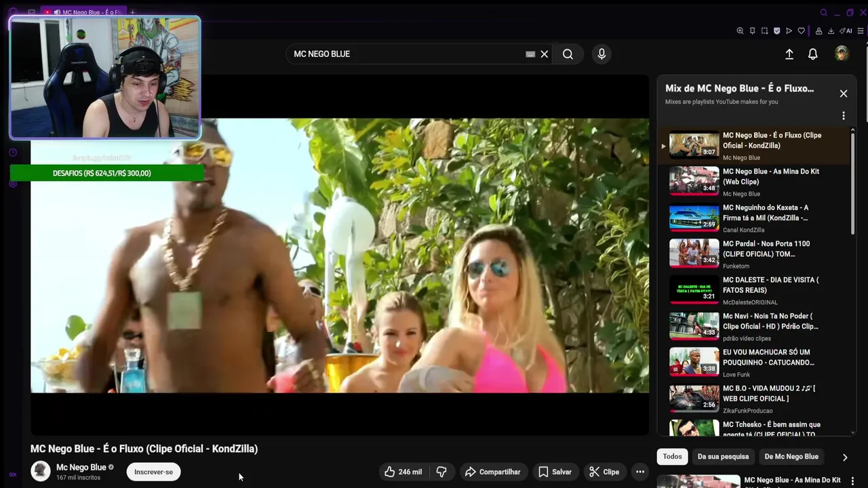
Task: Open the MC Tchesko playlist entry
Action: [x=753, y=428]
